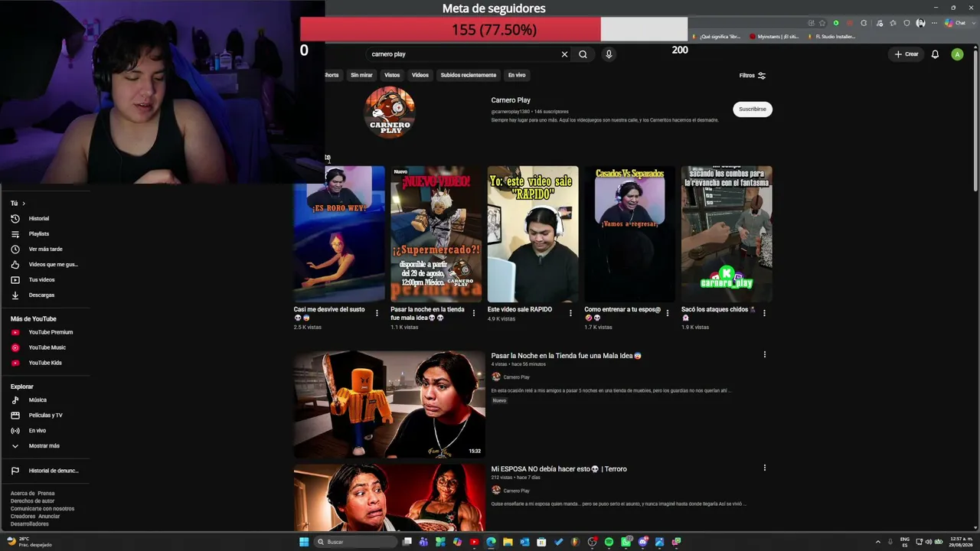Launch the YouTube Music icon
This screenshot has width=980, height=551.
click(15, 347)
